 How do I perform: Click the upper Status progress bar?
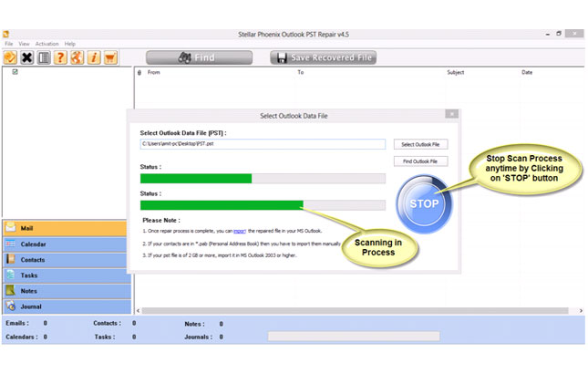click(263, 178)
